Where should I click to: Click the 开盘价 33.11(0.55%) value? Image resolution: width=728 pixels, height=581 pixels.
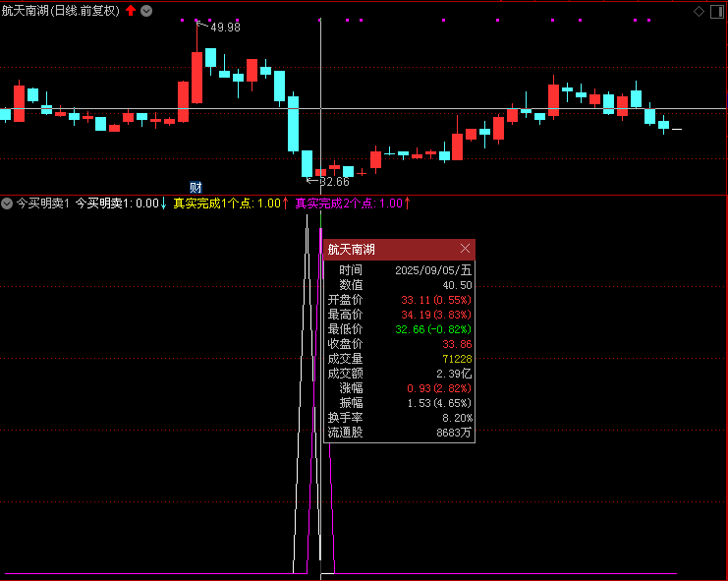tap(436, 300)
